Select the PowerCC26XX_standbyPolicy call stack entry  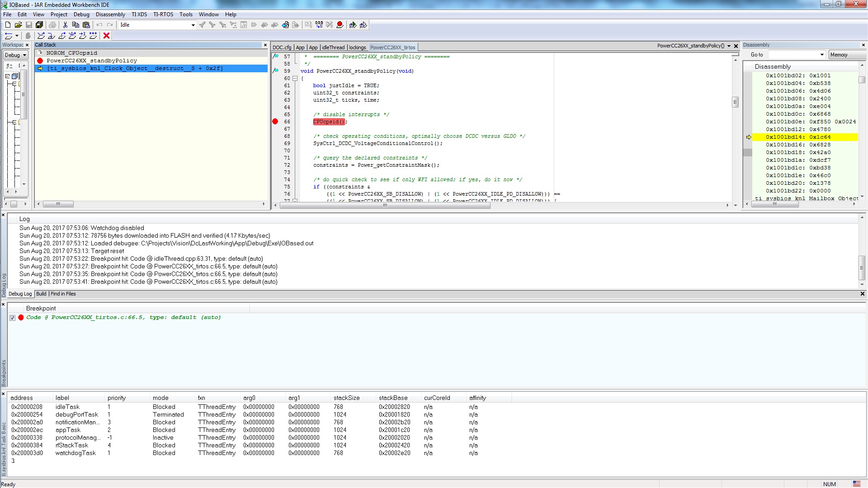pyautogui.click(x=92, y=61)
